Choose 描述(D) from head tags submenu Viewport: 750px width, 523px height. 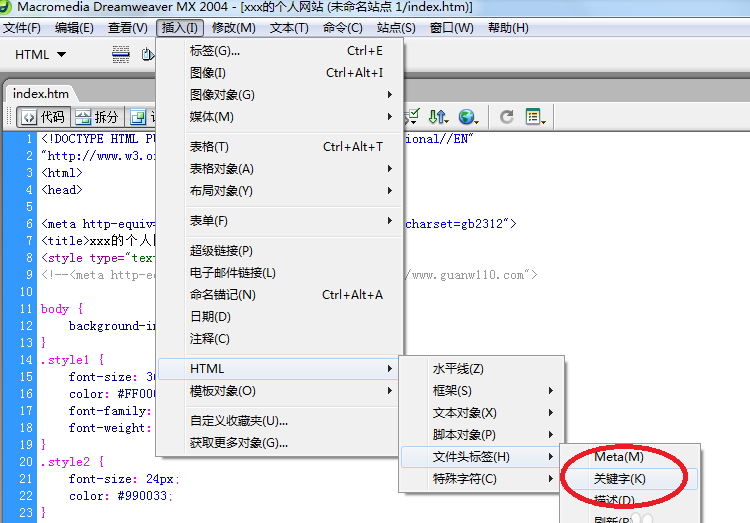tap(630, 501)
